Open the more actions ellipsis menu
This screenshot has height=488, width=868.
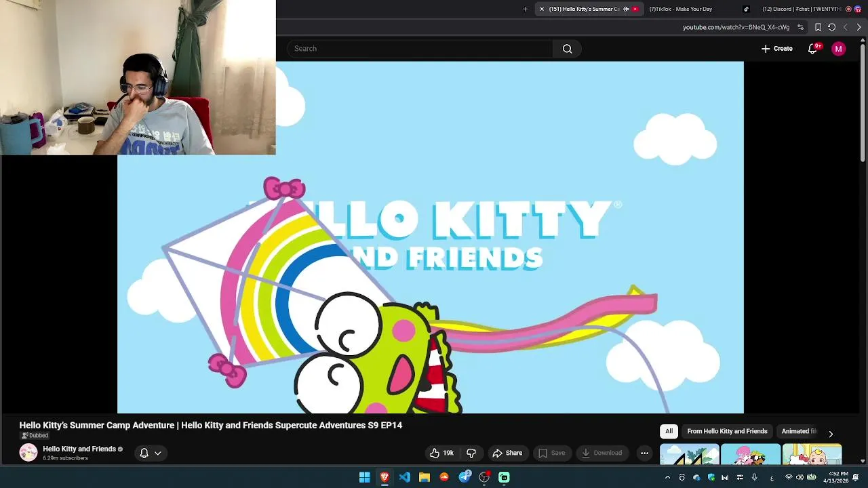coord(644,453)
